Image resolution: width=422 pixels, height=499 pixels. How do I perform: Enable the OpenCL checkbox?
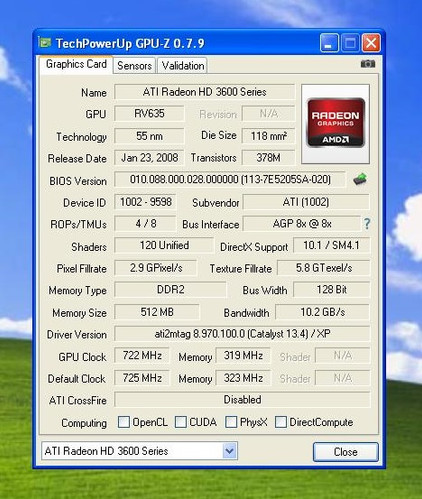(x=124, y=422)
